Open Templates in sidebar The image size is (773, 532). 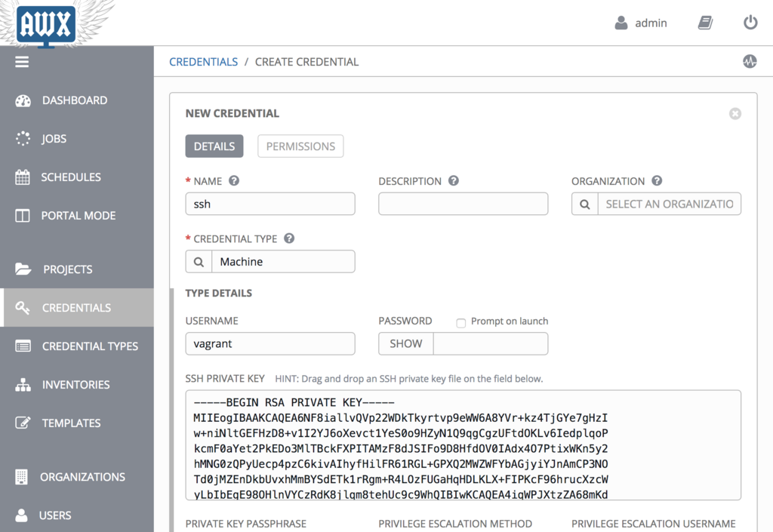77,423
